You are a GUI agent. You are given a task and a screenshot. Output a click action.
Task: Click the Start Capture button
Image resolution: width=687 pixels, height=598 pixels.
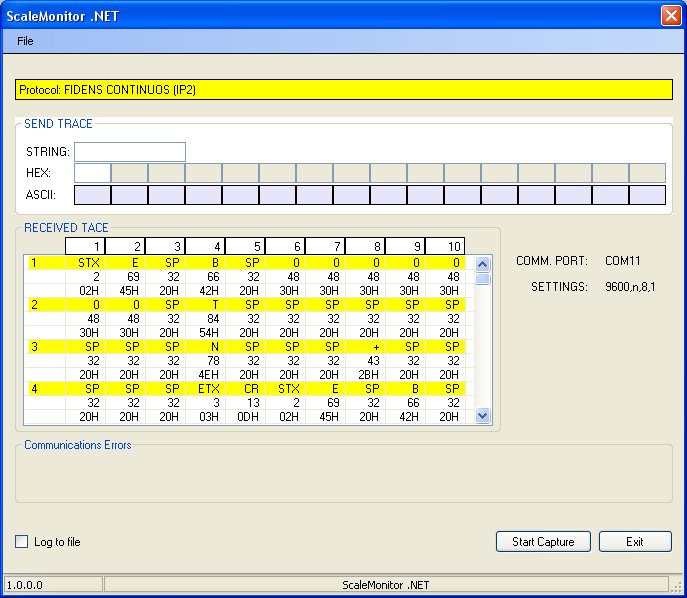(x=543, y=541)
